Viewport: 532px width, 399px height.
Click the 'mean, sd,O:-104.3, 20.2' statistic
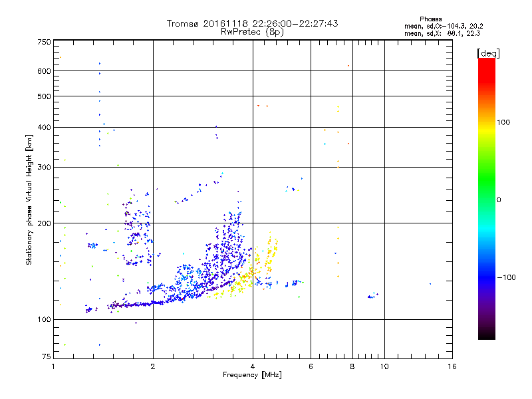(444, 26)
